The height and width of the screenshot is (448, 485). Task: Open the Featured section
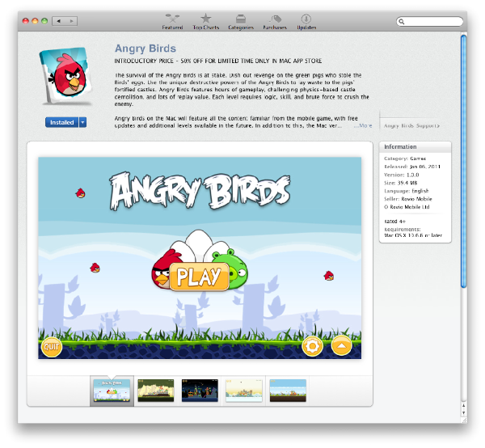[172, 22]
